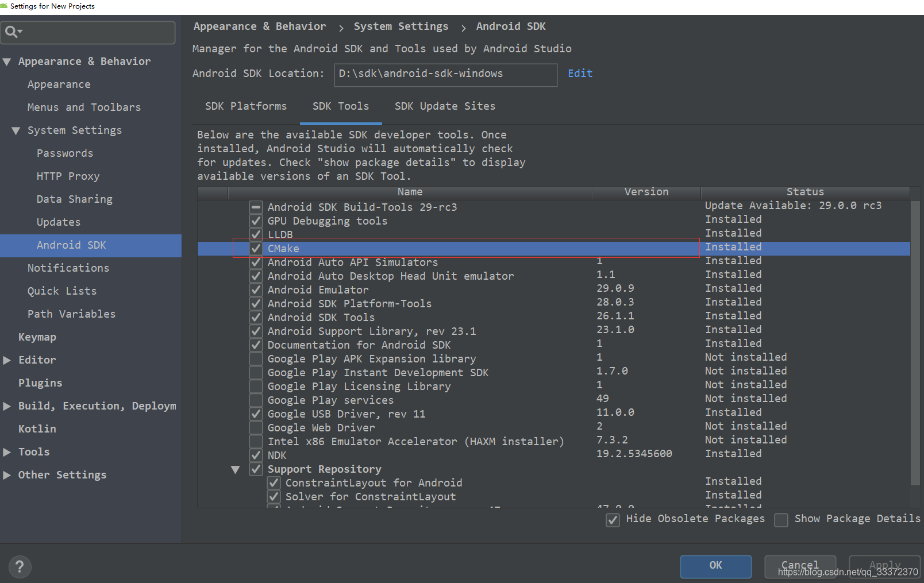924x583 pixels.
Task: Collapse System Settings tree node
Action: pos(16,130)
